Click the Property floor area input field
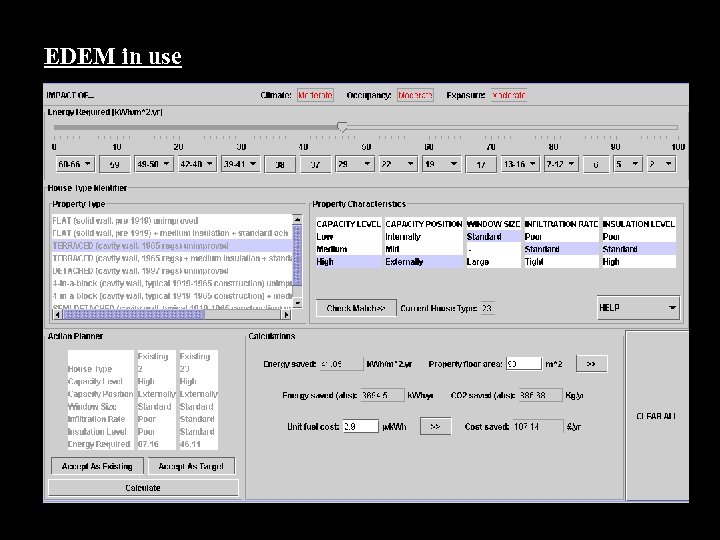 click(x=524, y=364)
